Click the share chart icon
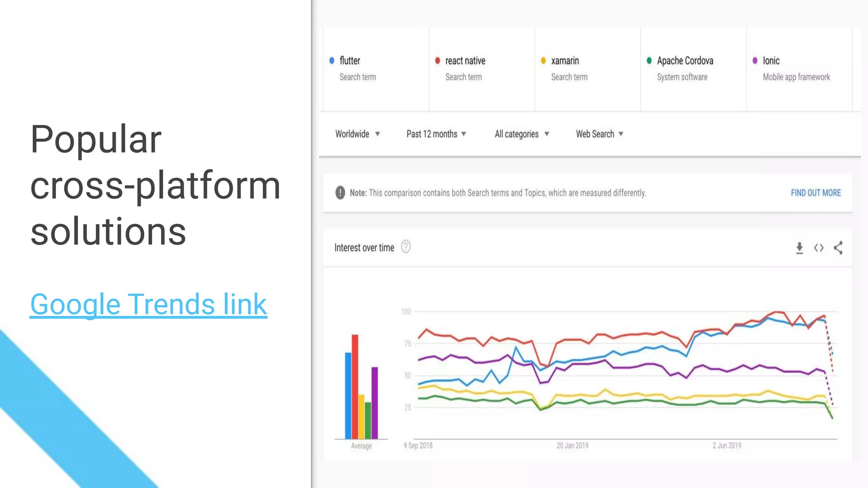 (838, 248)
